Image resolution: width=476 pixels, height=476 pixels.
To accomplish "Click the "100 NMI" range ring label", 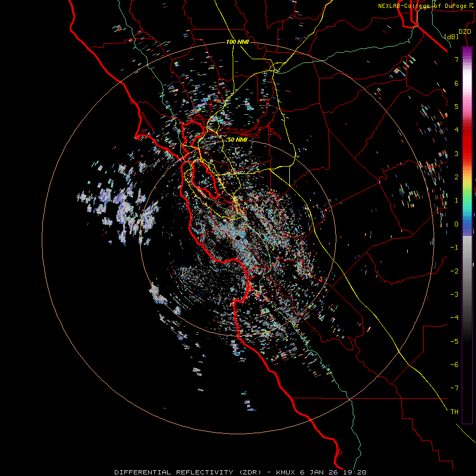I will [x=237, y=42].
